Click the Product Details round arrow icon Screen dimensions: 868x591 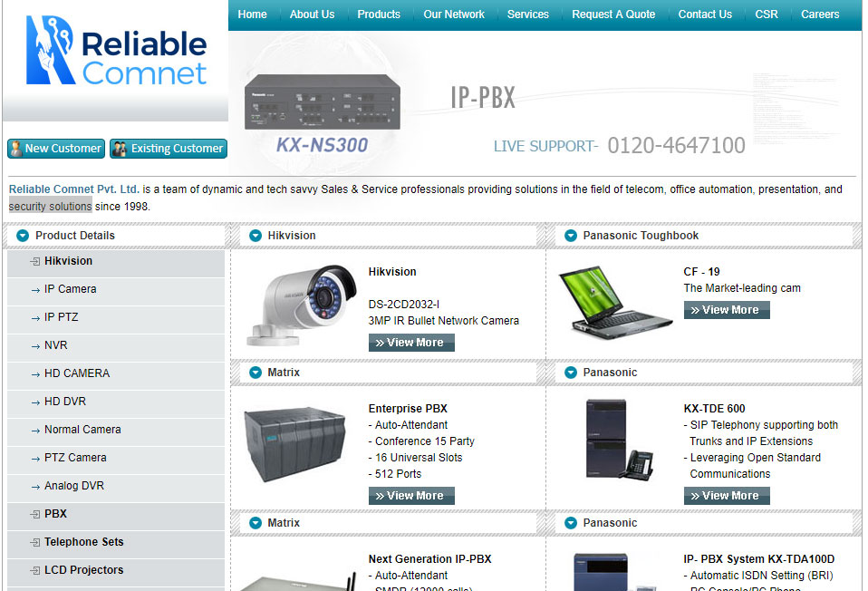click(23, 236)
